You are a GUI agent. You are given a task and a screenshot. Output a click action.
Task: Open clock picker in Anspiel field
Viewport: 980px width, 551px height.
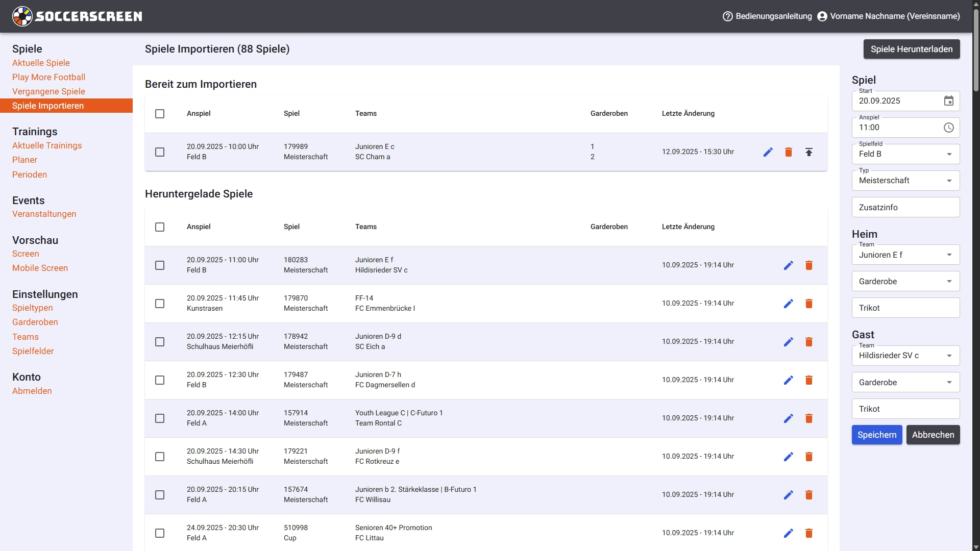(x=949, y=128)
